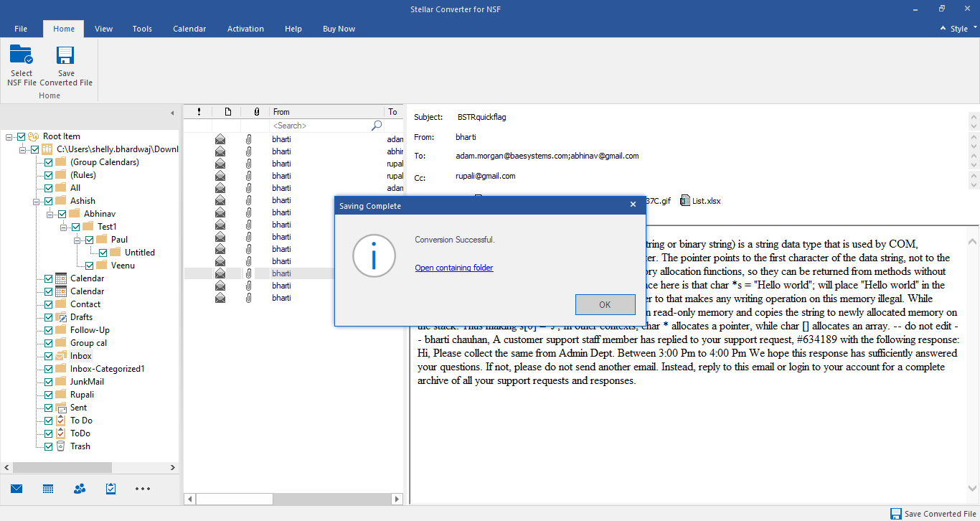Open the Tasks view icon in bottom bar
The height and width of the screenshot is (521, 980).
point(111,489)
